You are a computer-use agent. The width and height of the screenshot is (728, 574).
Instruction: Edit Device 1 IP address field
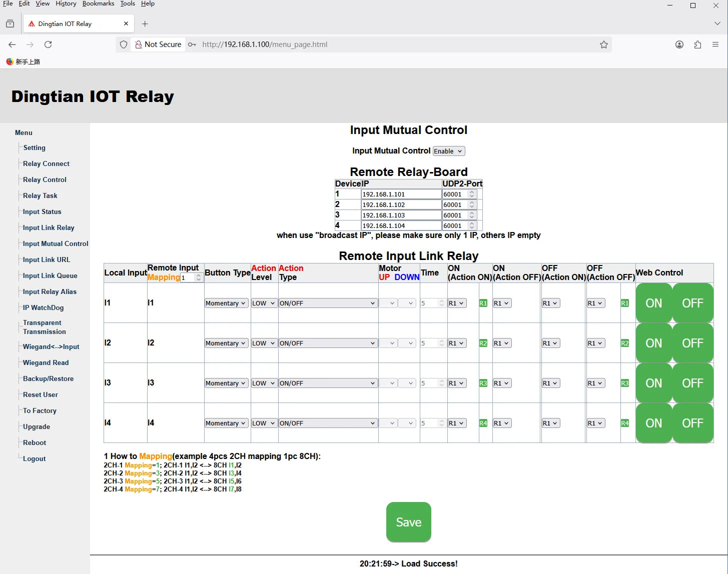[x=401, y=194]
